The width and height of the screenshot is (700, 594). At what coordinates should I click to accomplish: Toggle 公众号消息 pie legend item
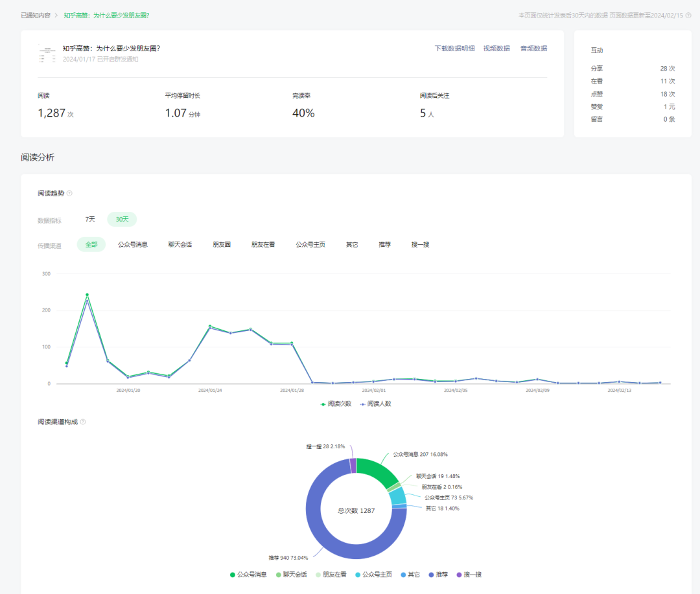click(248, 575)
